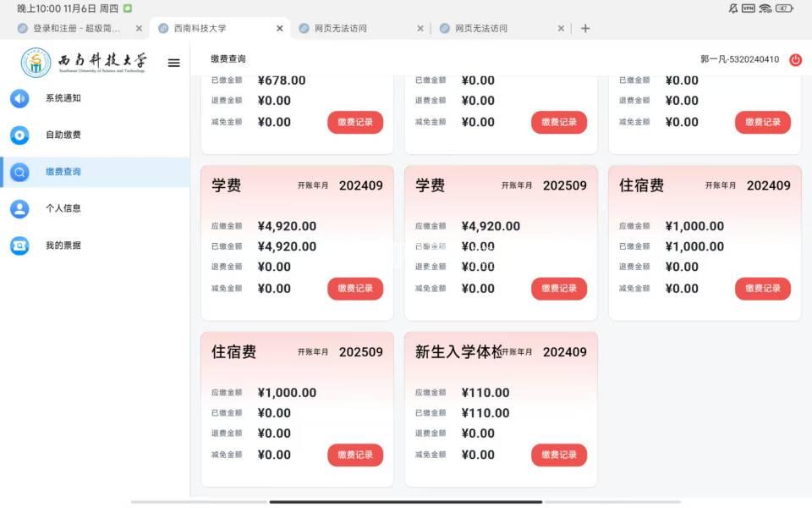Screen dimensions: 812x508
Task: Close the 登录和注册 browser tab
Action: (x=139, y=28)
